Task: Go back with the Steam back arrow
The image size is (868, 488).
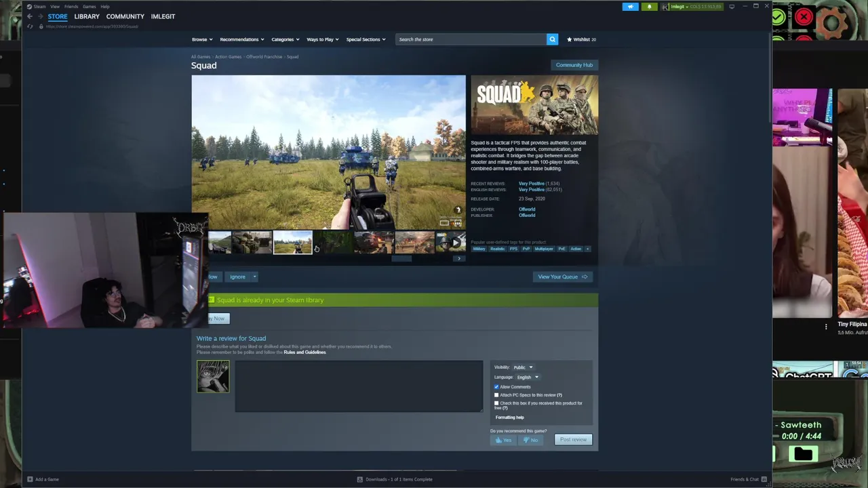Action: (x=30, y=16)
